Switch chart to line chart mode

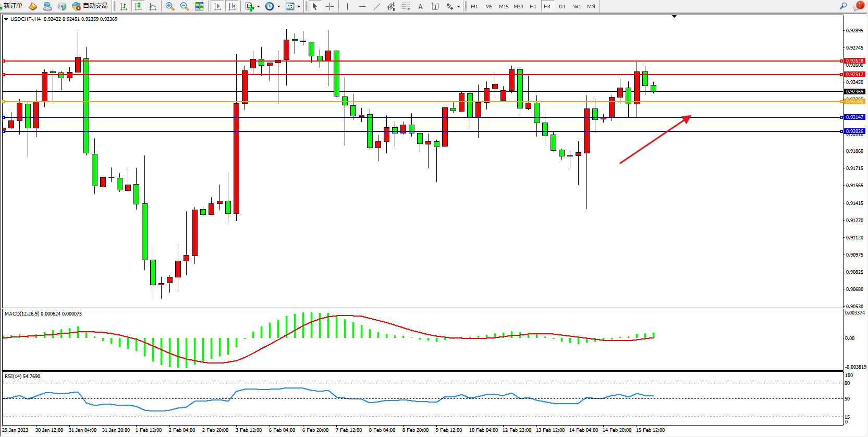(x=153, y=6)
